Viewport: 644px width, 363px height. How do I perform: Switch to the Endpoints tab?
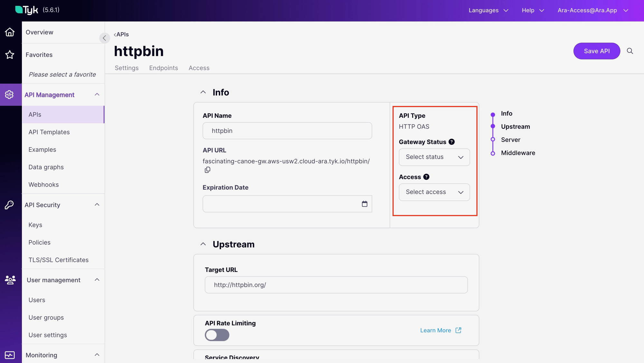(164, 68)
